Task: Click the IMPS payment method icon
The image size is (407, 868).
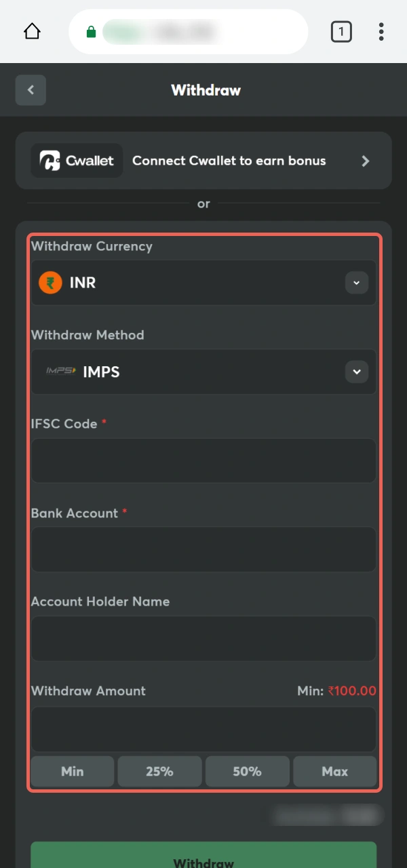Action: pyautogui.click(x=62, y=372)
